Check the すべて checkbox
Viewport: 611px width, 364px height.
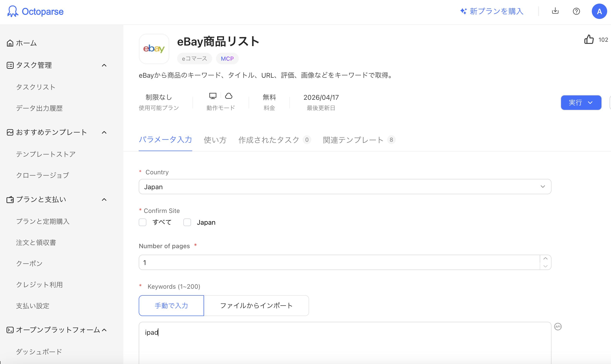(143, 223)
